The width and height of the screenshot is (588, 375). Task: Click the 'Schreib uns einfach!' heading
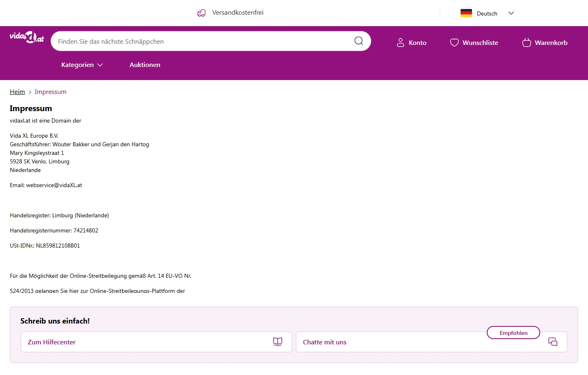[x=55, y=321]
